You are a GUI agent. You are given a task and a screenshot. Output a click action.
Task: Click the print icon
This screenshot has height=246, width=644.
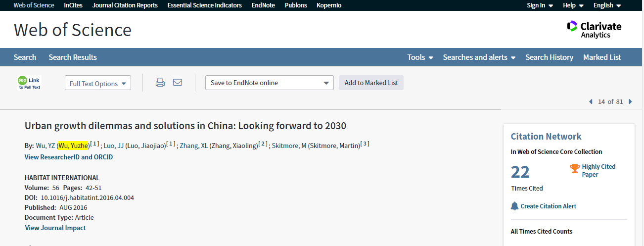160,83
